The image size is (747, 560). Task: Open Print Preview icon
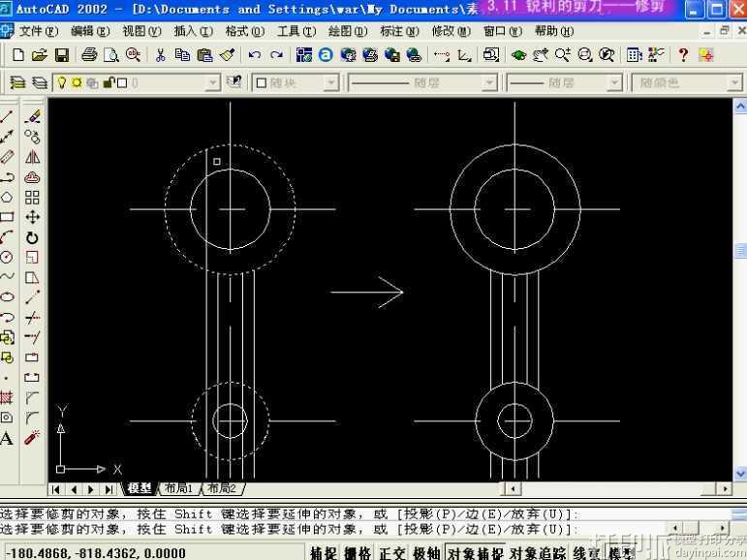coord(111,55)
